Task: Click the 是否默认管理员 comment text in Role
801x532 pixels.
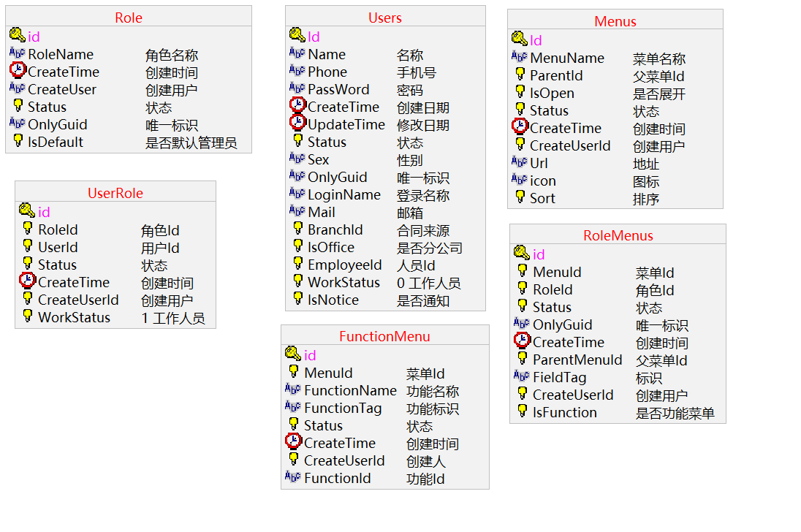Action: tap(190, 142)
